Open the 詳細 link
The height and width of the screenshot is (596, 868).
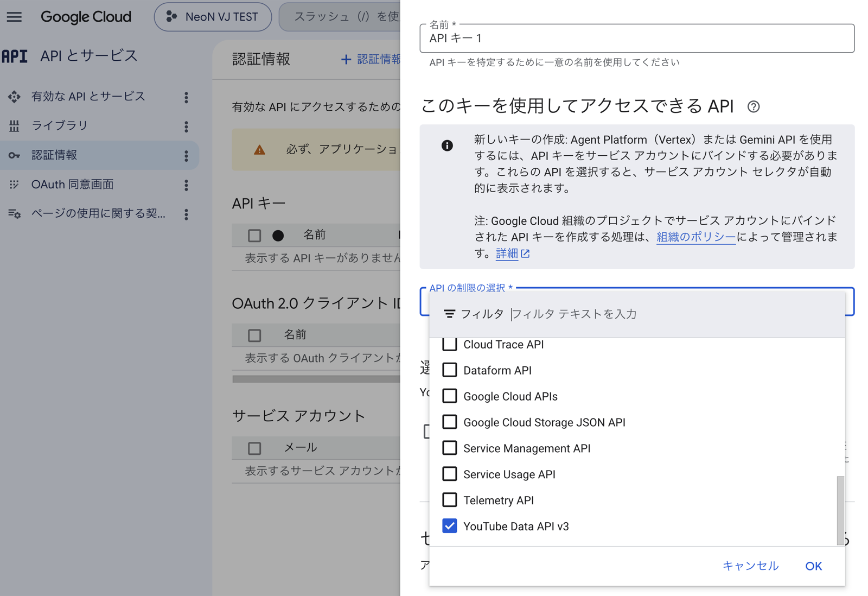click(x=507, y=253)
